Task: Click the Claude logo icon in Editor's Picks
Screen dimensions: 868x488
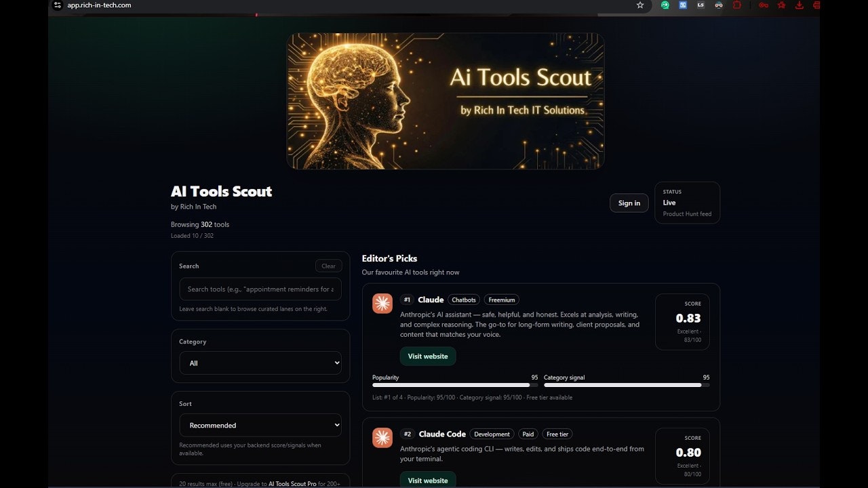Action: (382, 304)
